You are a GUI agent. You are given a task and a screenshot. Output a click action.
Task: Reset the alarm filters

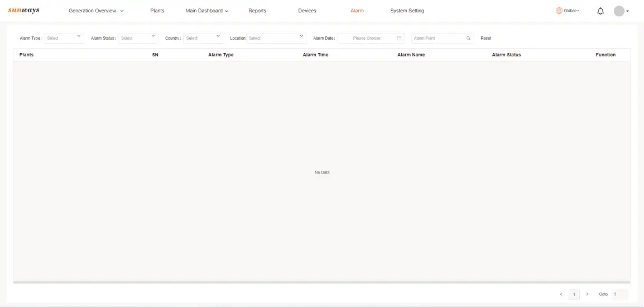(486, 38)
